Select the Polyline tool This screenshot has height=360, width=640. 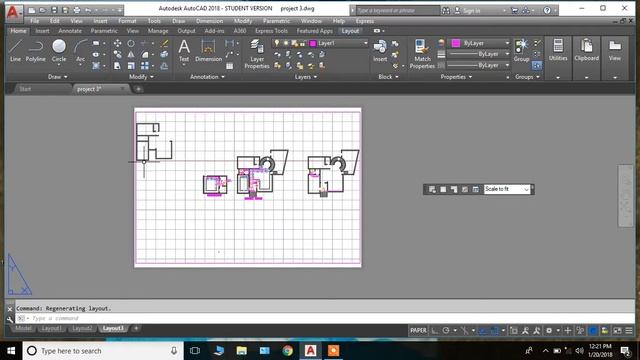[36, 51]
